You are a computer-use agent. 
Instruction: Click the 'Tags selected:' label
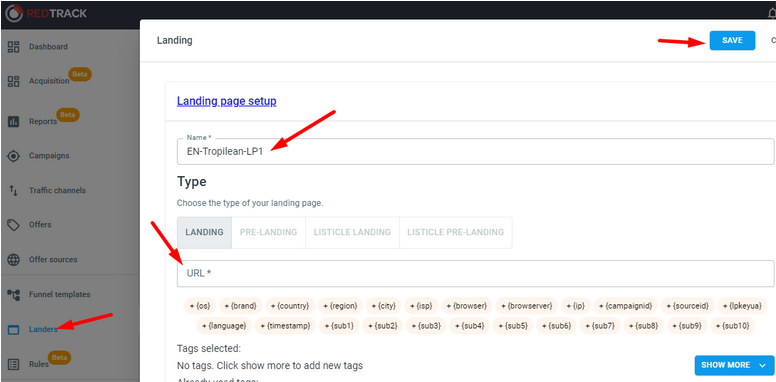pos(209,349)
